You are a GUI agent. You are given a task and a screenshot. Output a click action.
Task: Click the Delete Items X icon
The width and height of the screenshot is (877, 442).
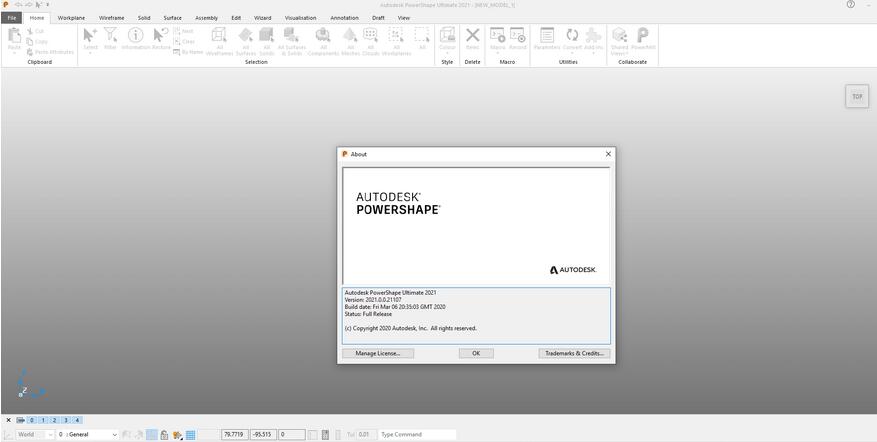click(473, 35)
